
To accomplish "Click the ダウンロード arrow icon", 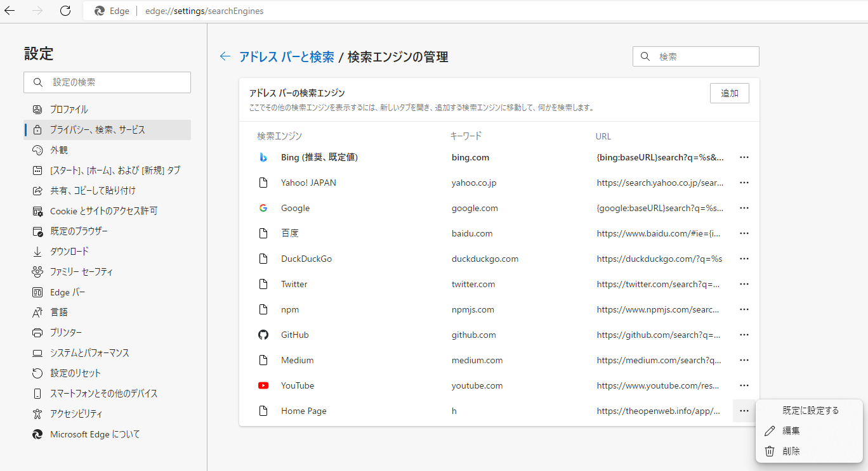I will click(37, 252).
